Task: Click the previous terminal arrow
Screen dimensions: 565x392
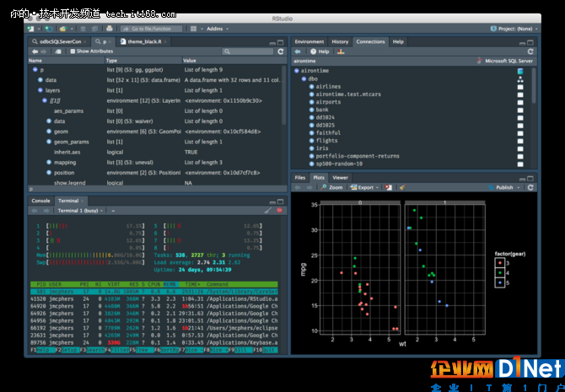Action: pyautogui.click(x=35, y=211)
